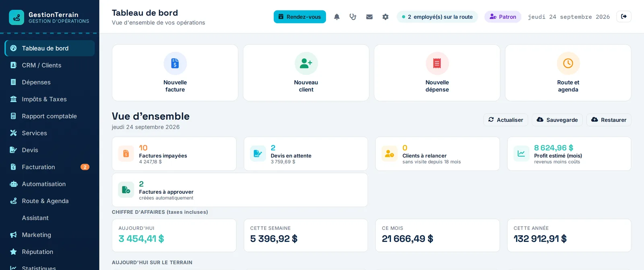Viewport: 644px width, 270px height.
Task: Click the Route et agenda clock icon
Action: pyautogui.click(x=568, y=63)
